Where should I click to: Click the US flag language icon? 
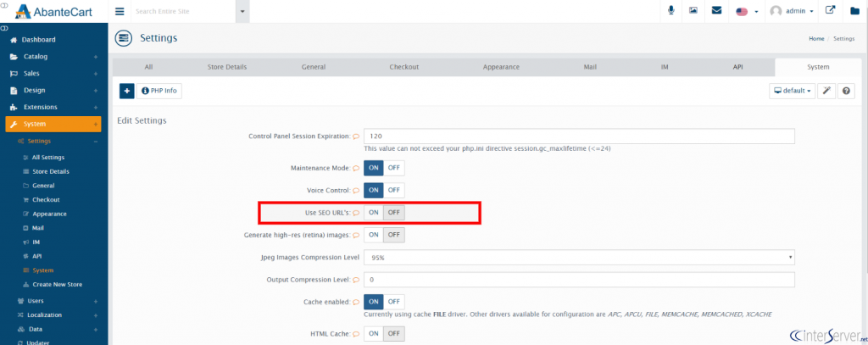(742, 12)
